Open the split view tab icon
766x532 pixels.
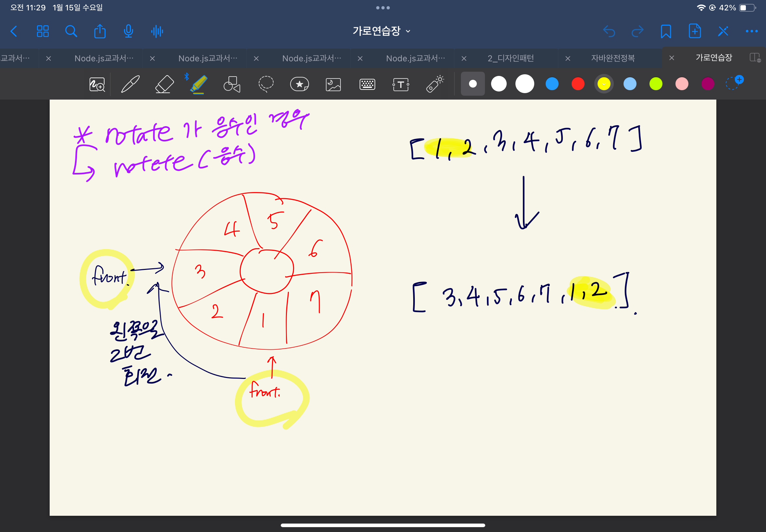pos(754,58)
